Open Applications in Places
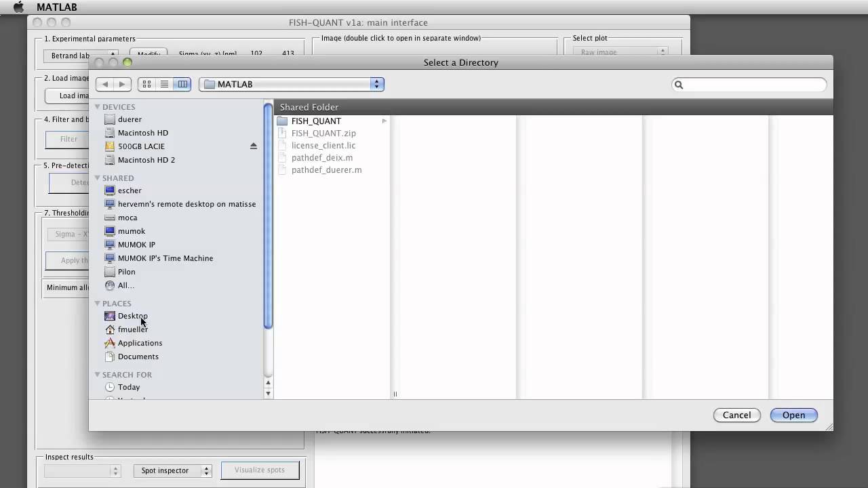The width and height of the screenshot is (868, 488). point(140,343)
